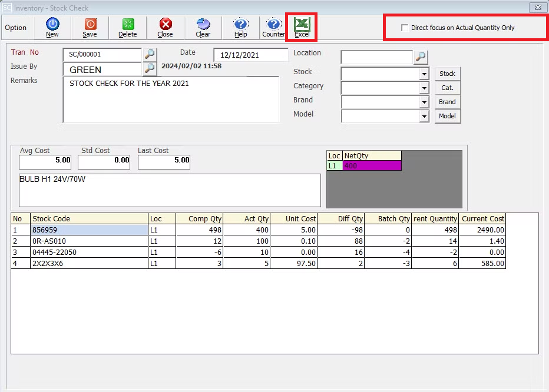The width and height of the screenshot is (549, 392).
Task: Click Unit Cost value 97.50
Action: click(293, 264)
